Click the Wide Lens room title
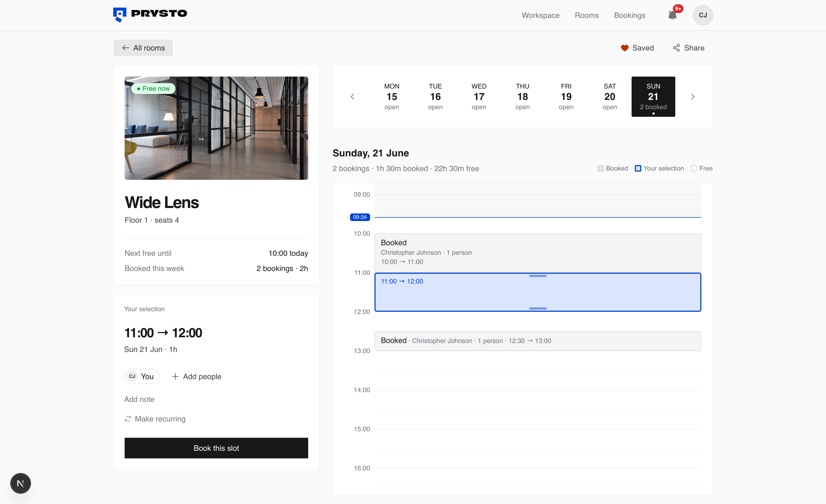The width and height of the screenshot is (826, 504). tap(162, 203)
